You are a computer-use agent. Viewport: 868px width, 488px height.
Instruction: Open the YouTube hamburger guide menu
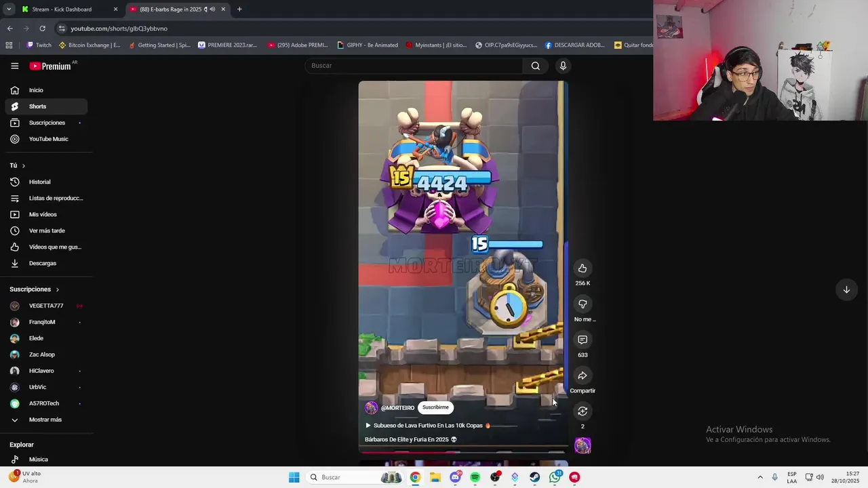click(14, 66)
